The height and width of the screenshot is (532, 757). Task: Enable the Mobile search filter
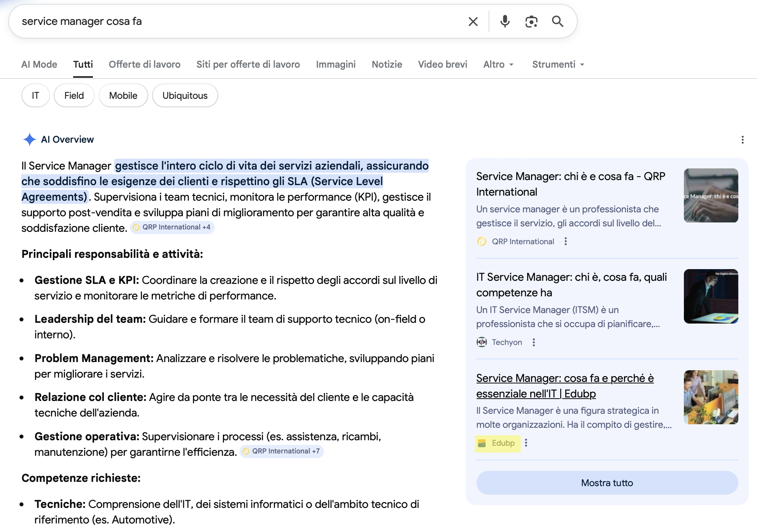tap(123, 95)
